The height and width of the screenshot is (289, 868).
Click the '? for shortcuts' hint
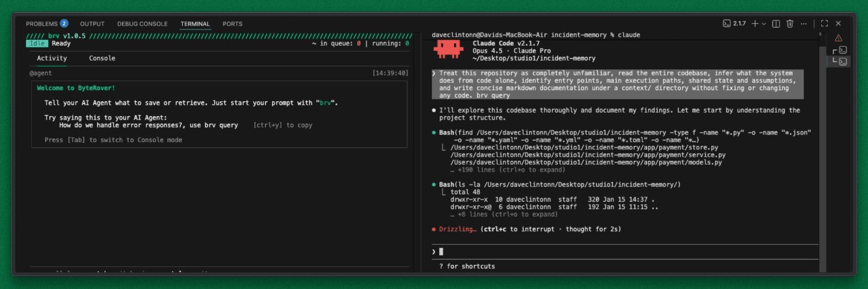(x=467, y=266)
